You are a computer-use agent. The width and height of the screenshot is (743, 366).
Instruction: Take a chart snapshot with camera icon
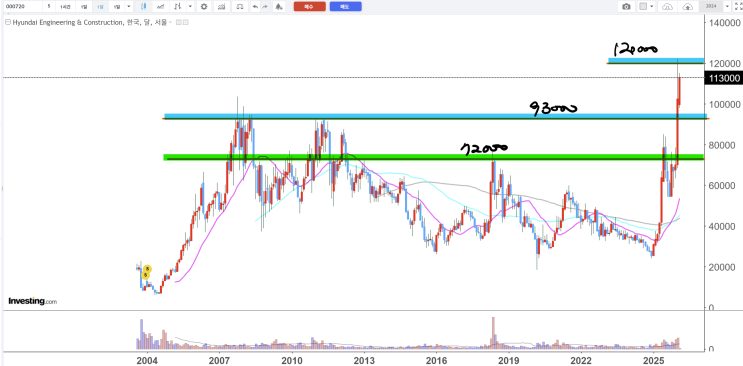pyautogui.click(x=626, y=7)
